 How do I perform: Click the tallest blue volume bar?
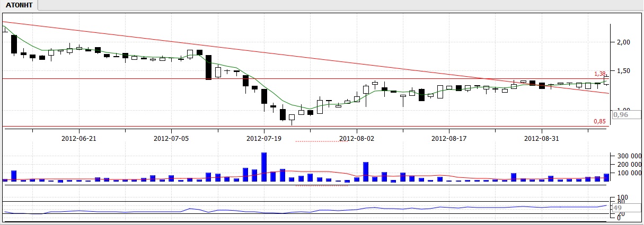click(264, 167)
